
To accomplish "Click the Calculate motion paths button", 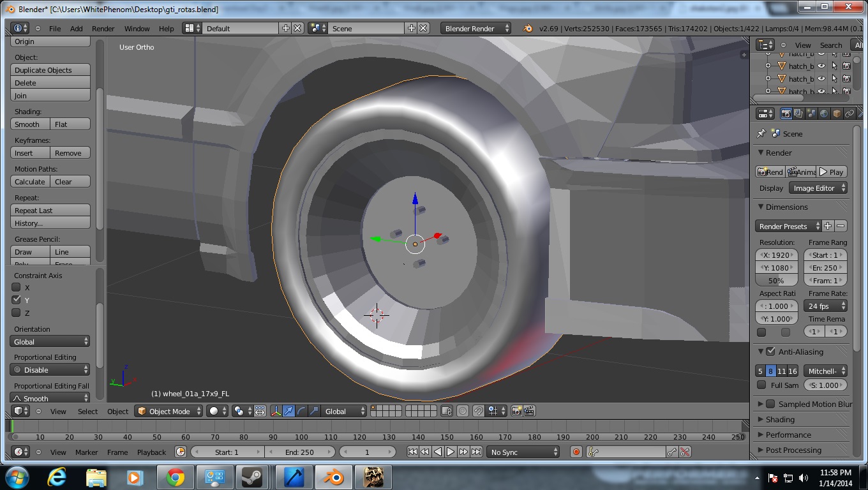I will tap(31, 181).
